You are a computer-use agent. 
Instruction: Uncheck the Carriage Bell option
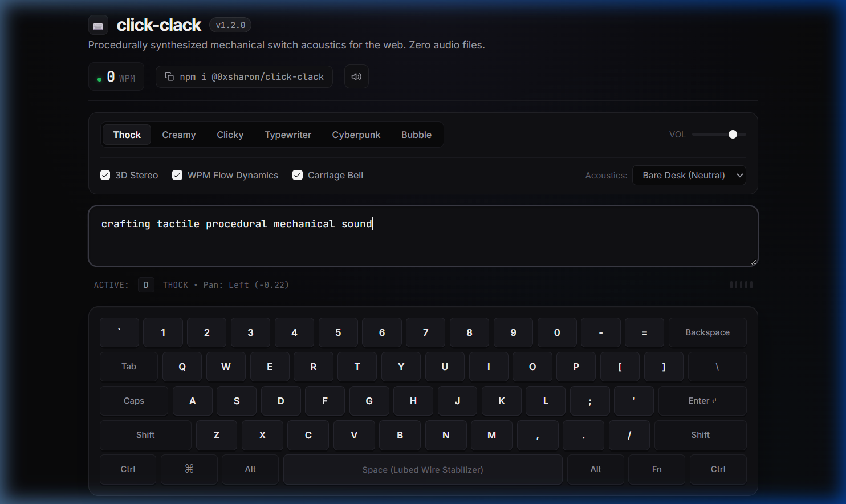click(x=298, y=175)
